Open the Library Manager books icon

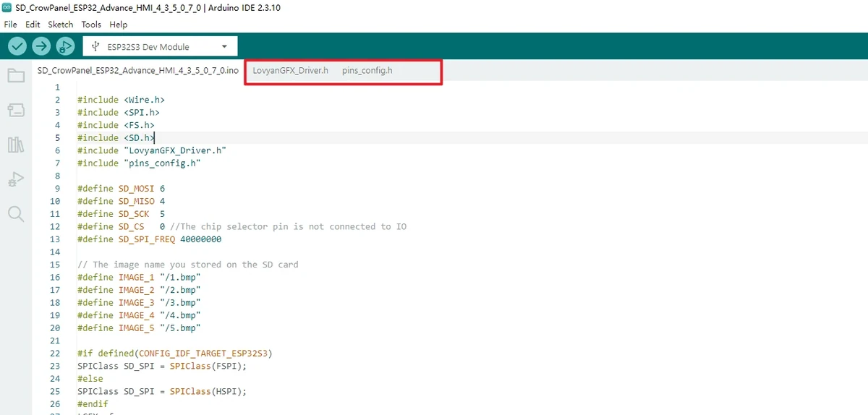pyautogui.click(x=16, y=145)
